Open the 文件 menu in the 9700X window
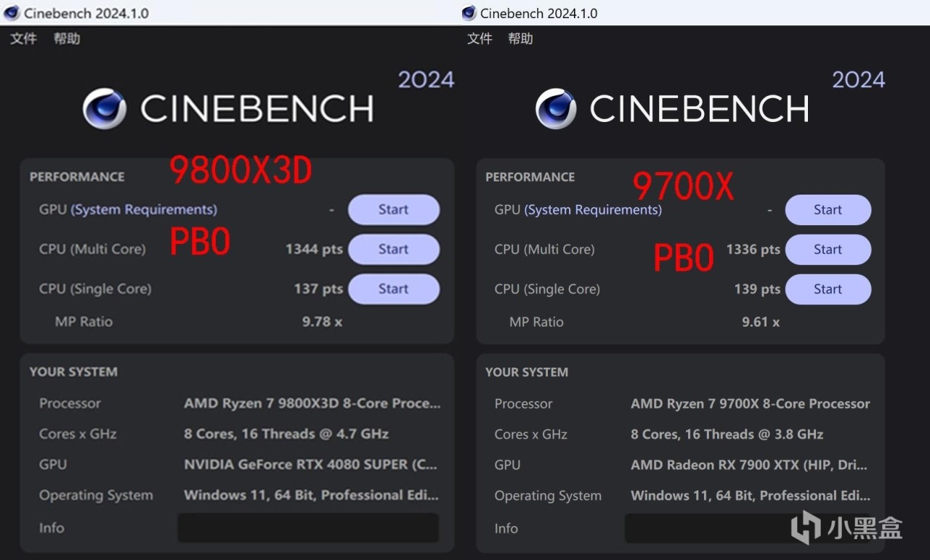930x560 pixels. point(480,38)
